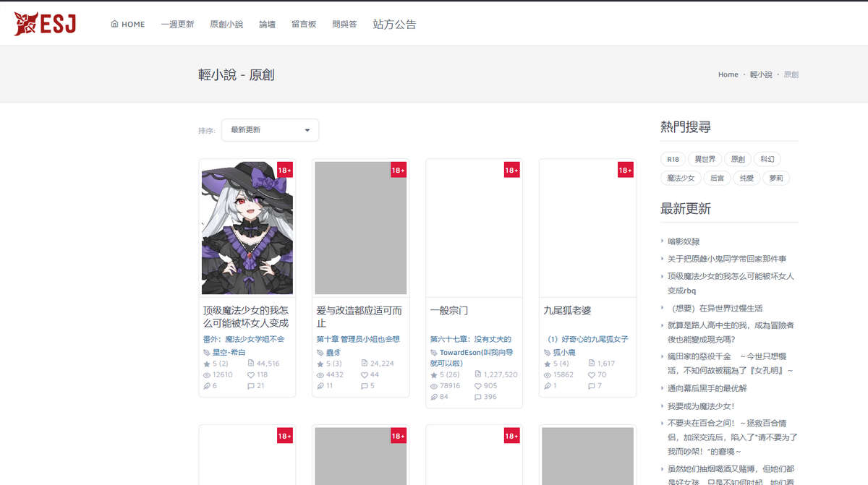Select the R18 hot search tag
This screenshot has width=868, height=485.
673,159
